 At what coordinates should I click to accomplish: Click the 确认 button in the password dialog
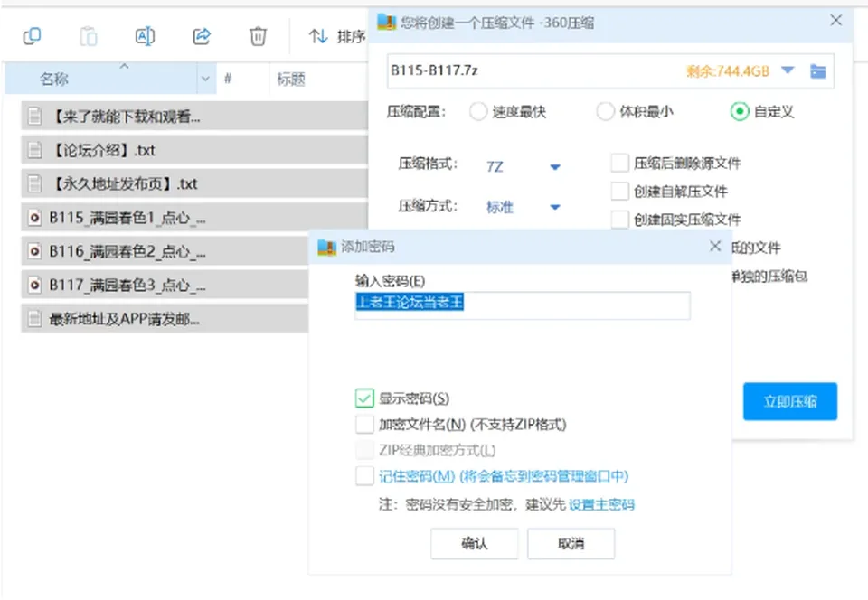(475, 544)
